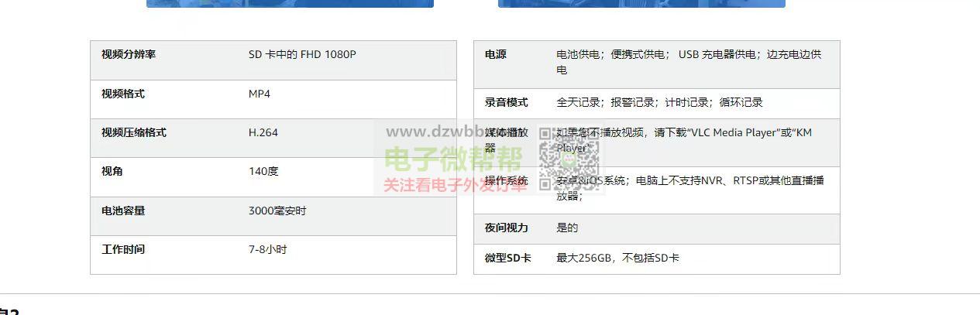Click the 电池容量 row label
This screenshot has width=980, height=315.
click(123, 211)
